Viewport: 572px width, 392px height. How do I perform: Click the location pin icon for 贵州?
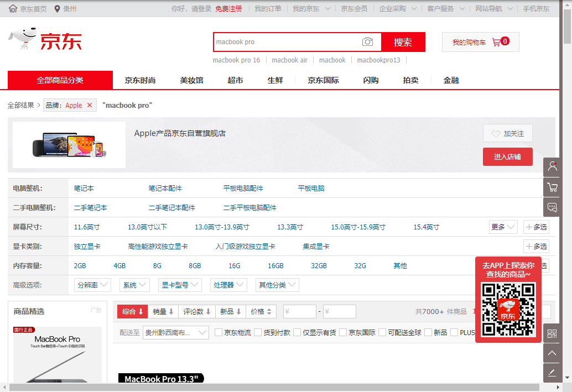57,9
